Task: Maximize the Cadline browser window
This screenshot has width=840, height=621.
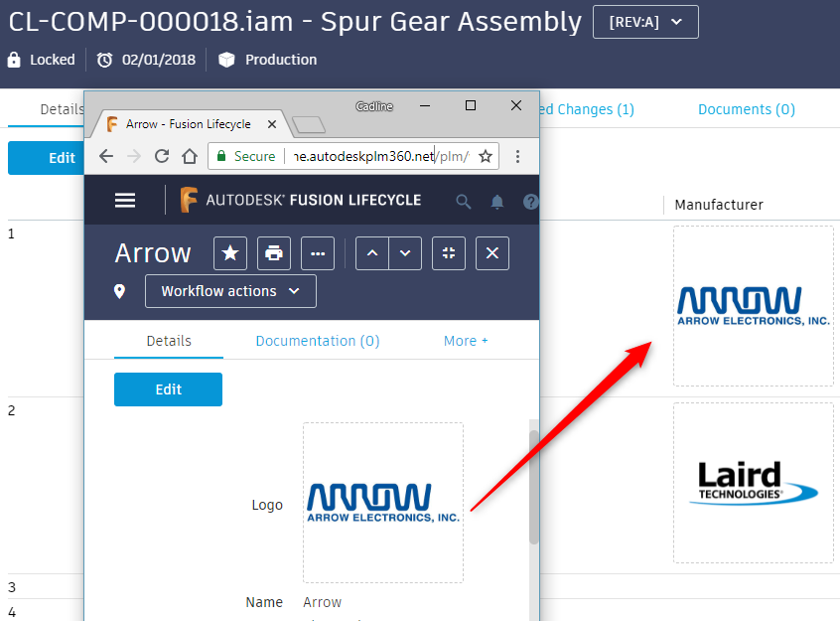Action: [471, 105]
